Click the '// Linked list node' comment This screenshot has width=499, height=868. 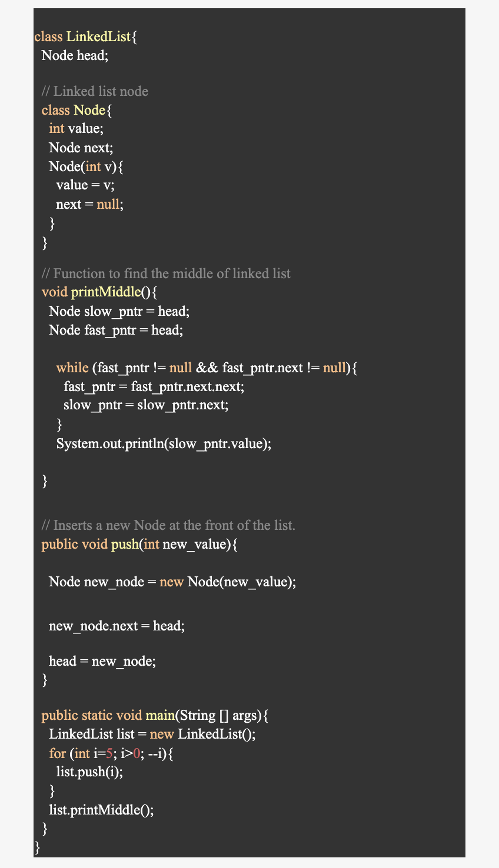click(x=95, y=91)
